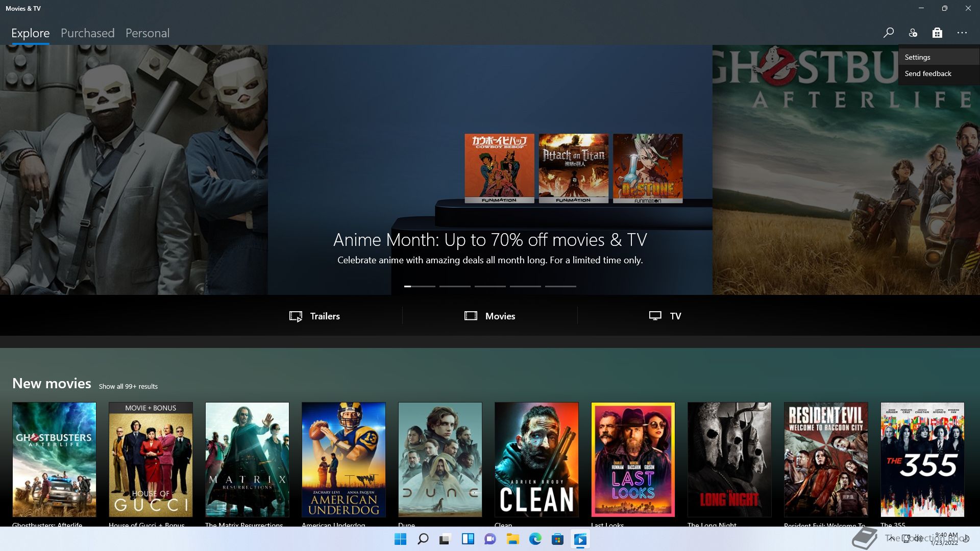Switch to the Explore tab
The height and width of the screenshot is (551, 980).
(31, 33)
